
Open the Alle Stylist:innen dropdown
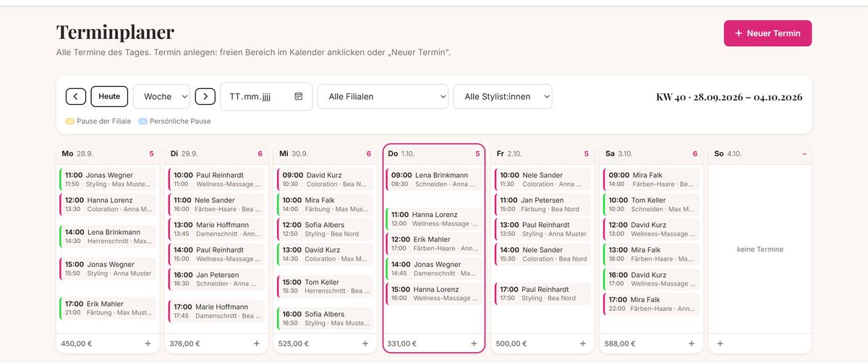(503, 96)
